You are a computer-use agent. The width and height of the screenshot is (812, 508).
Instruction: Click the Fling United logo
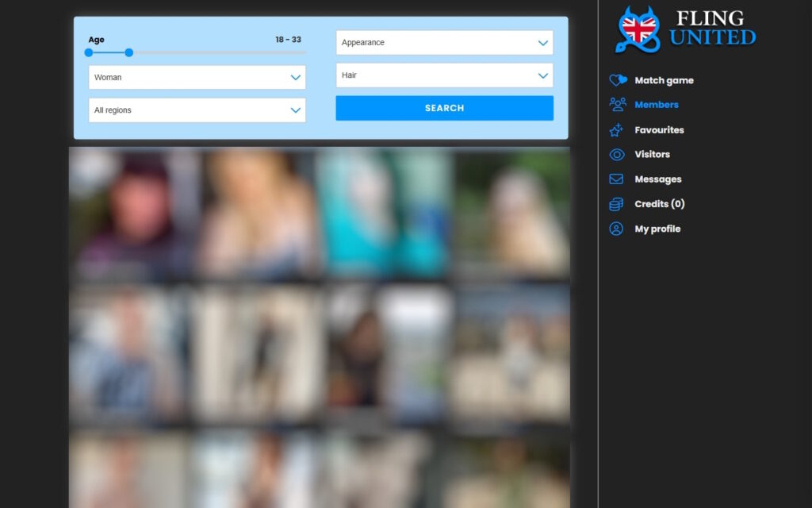pyautogui.click(x=685, y=29)
